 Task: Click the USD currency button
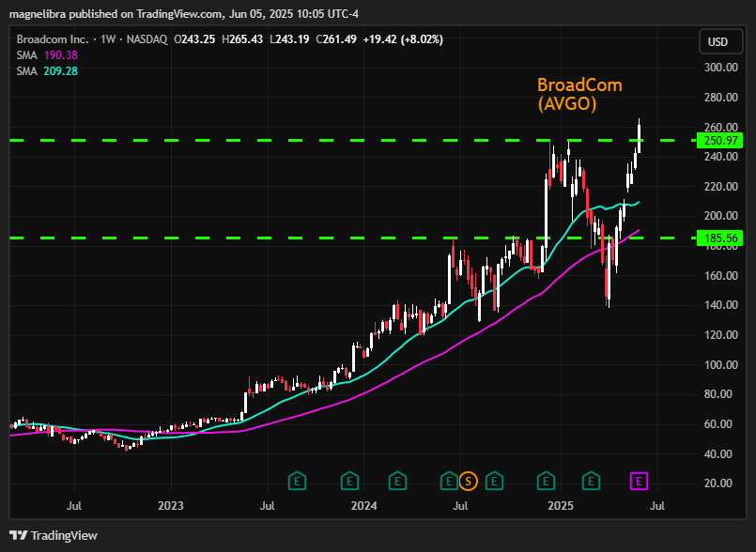tap(721, 42)
